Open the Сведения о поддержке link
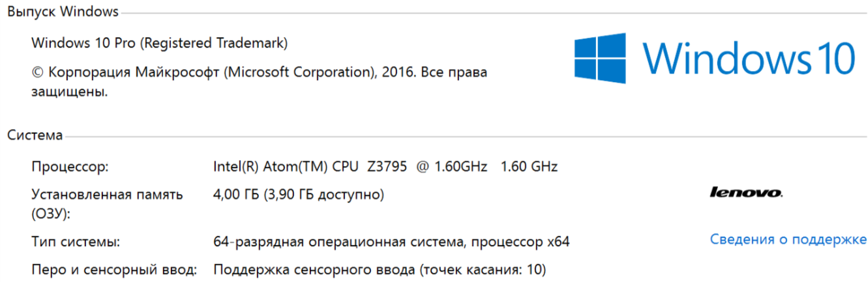Image resolution: width=868 pixels, height=282 pixels. pyautogui.click(x=788, y=239)
